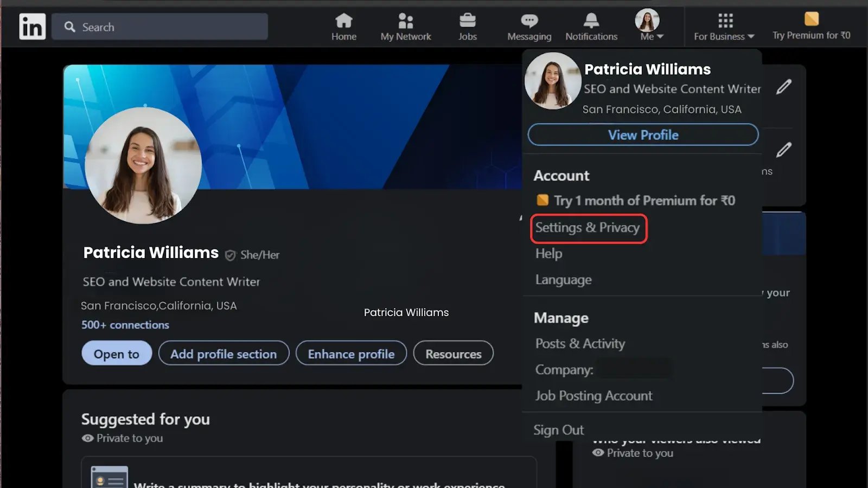Viewport: 868px width, 488px height.
Task: Open the Home feed icon
Action: (x=344, y=21)
